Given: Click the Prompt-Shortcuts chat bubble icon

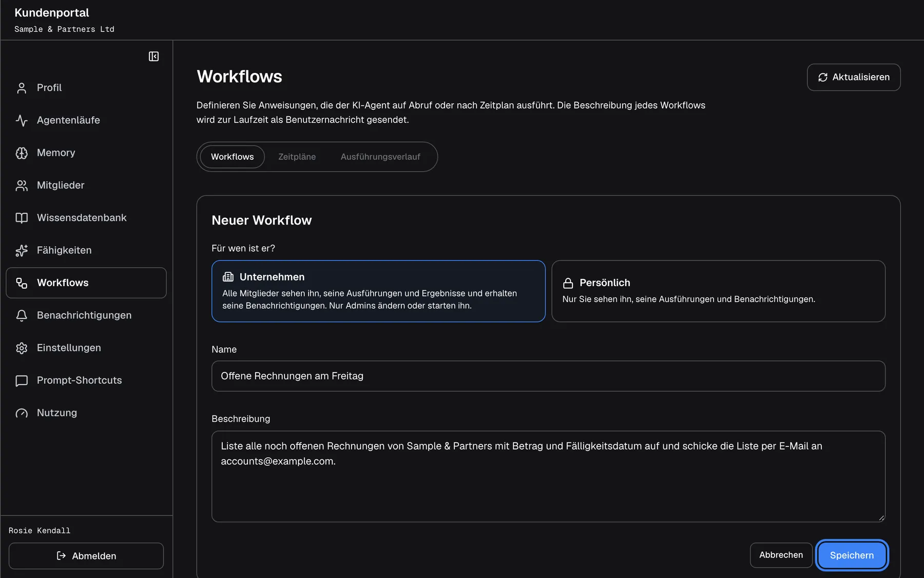Looking at the screenshot, I should [22, 381].
